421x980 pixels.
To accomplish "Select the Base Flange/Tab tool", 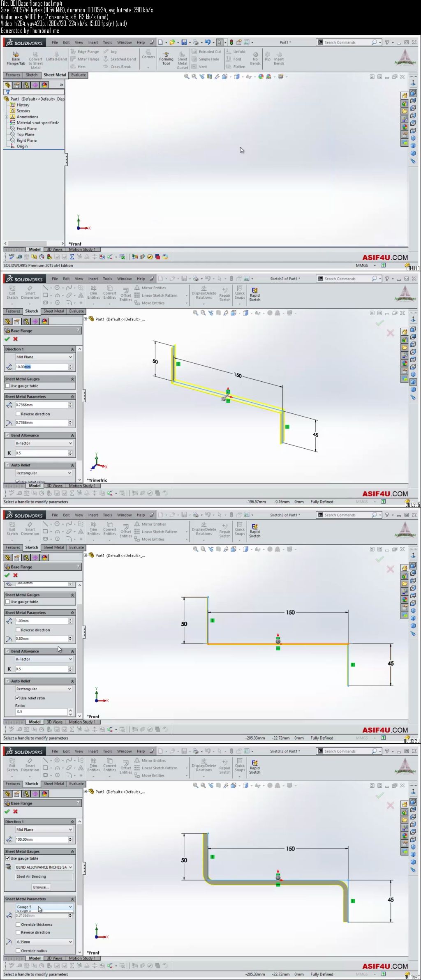I will [x=16, y=58].
